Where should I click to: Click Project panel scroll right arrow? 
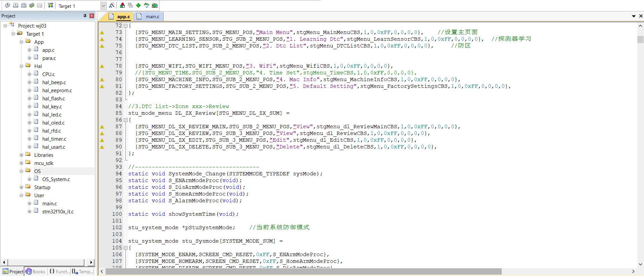coord(91,262)
